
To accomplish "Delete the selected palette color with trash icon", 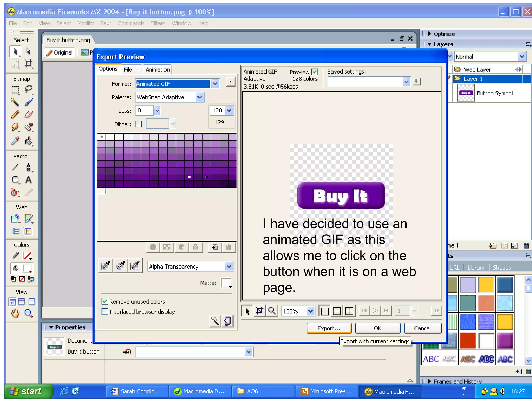I will pyautogui.click(x=229, y=247).
